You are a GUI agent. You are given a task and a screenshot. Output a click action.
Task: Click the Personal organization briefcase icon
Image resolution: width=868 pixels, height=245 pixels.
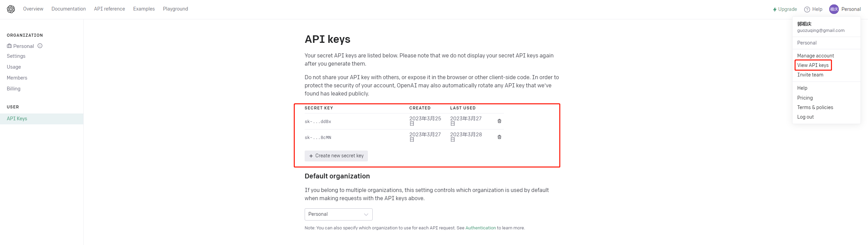pos(9,46)
